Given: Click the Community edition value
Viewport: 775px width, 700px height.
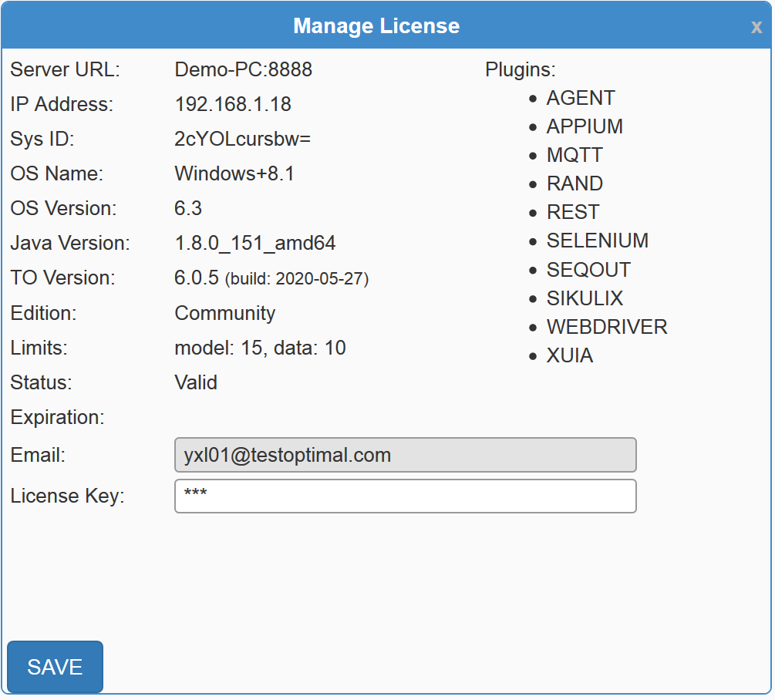Looking at the screenshot, I should point(224,313).
